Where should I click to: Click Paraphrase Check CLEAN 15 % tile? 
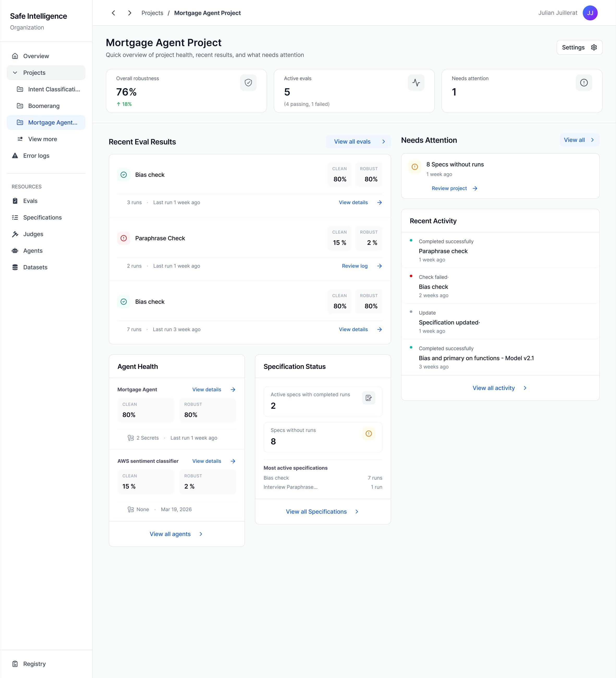[x=339, y=238]
